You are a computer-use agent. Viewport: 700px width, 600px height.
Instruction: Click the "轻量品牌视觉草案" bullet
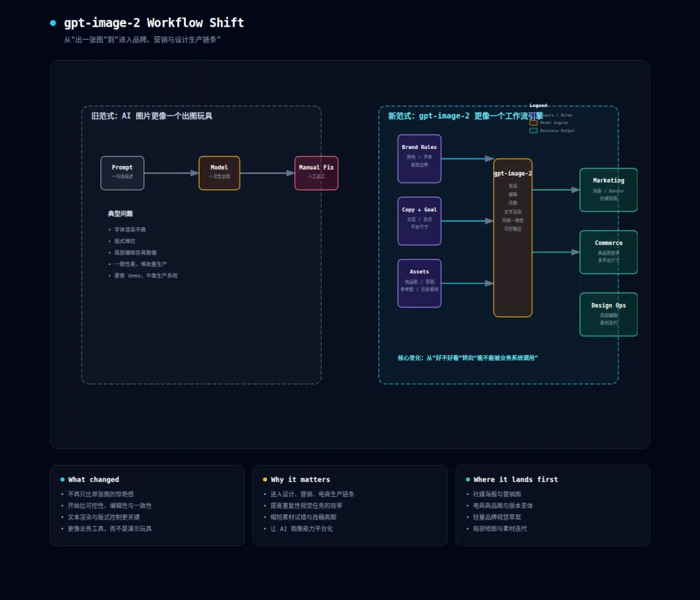[497, 518]
